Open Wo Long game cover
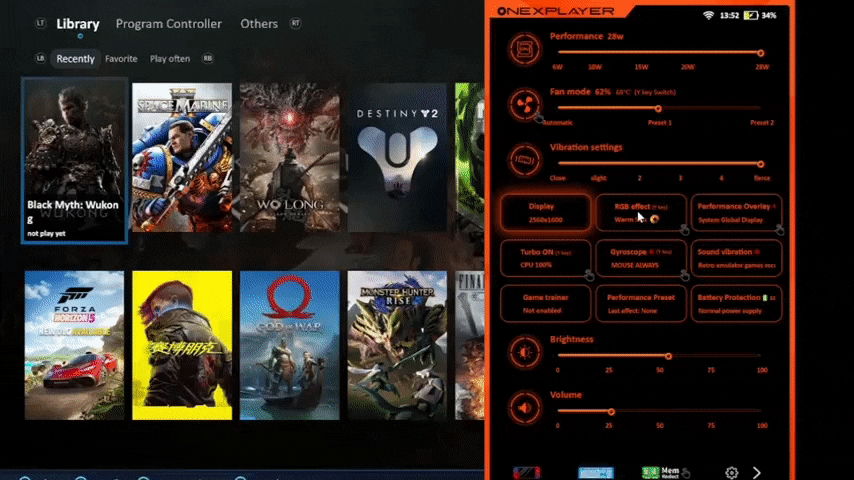Screen dimensions: 854x480 290,157
